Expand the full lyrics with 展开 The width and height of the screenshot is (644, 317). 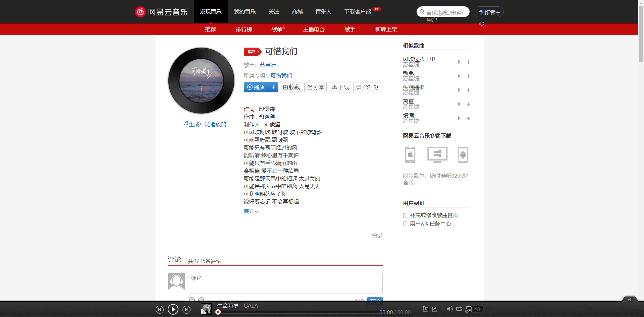[251, 211]
